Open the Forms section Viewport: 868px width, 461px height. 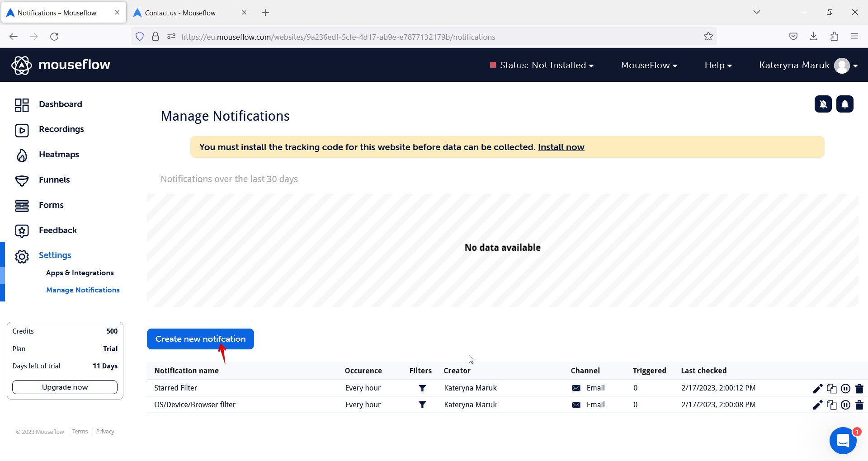[x=39, y=206]
